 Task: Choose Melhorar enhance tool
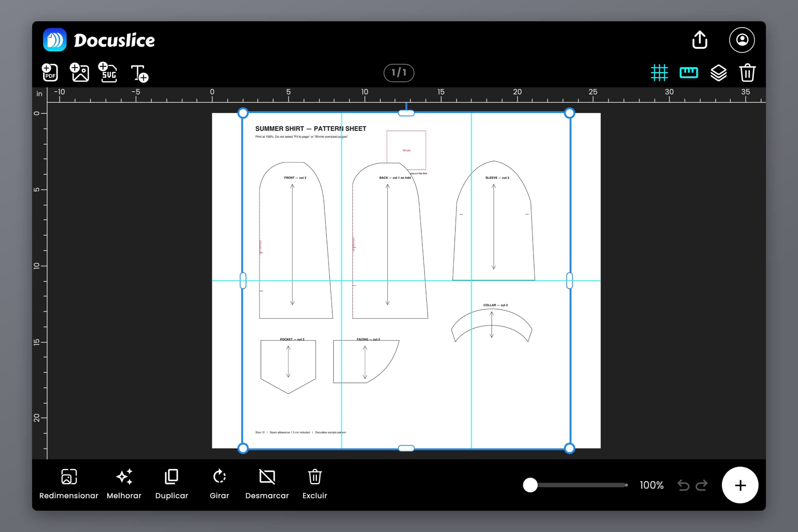tap(124, 484)
